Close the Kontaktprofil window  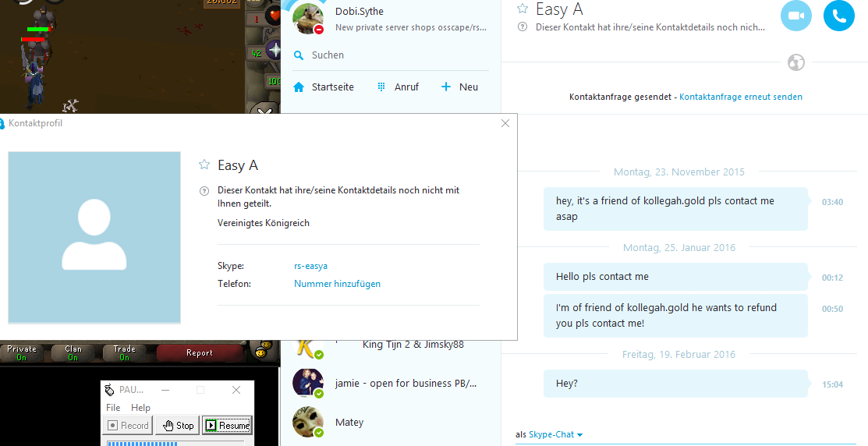tap(505, 123)
